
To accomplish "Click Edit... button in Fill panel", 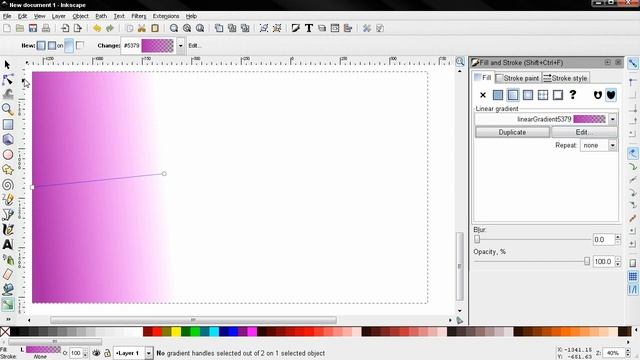I will click(x=584, y=132).
